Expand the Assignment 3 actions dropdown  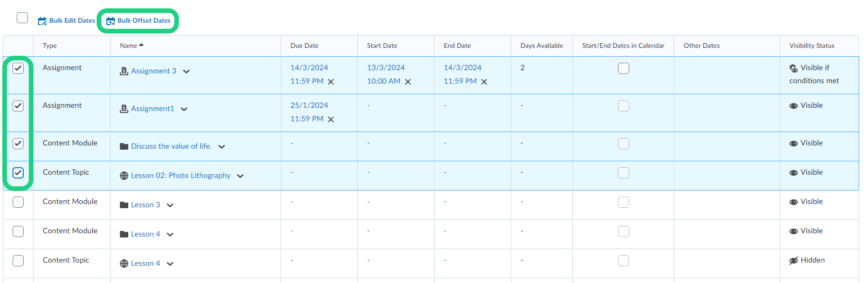pyautogui.click(x=186, y=72)
